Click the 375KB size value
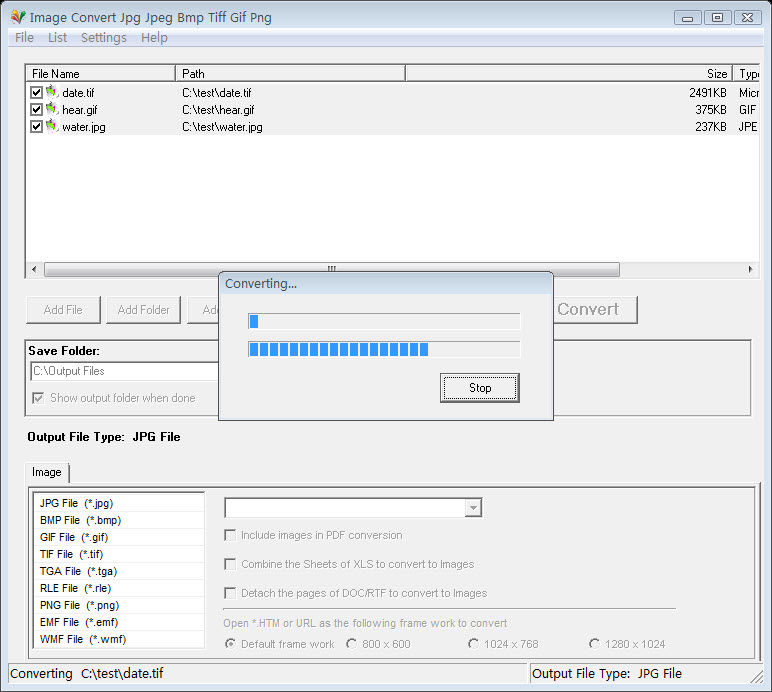Image resolution: width=772 pixels, height=692 pixels. 710,110
